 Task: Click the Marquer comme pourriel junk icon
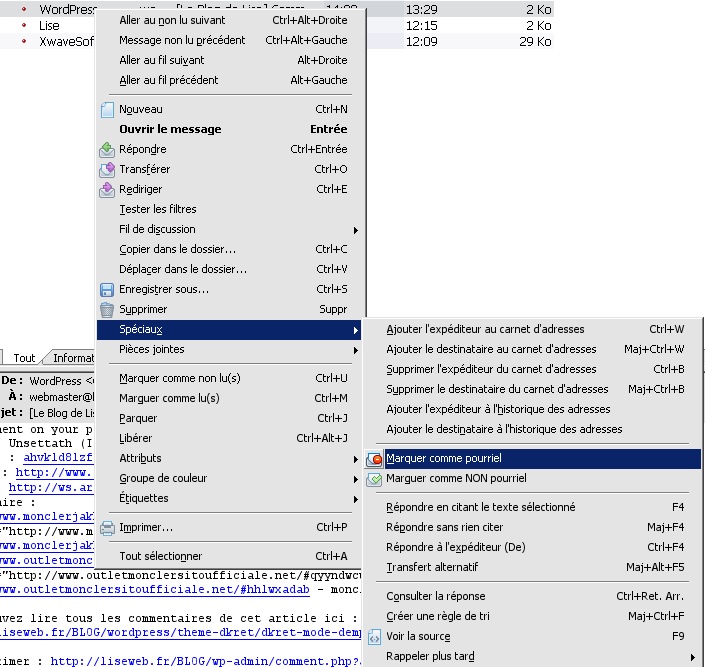pyautogui.click(x=375, y=460)
